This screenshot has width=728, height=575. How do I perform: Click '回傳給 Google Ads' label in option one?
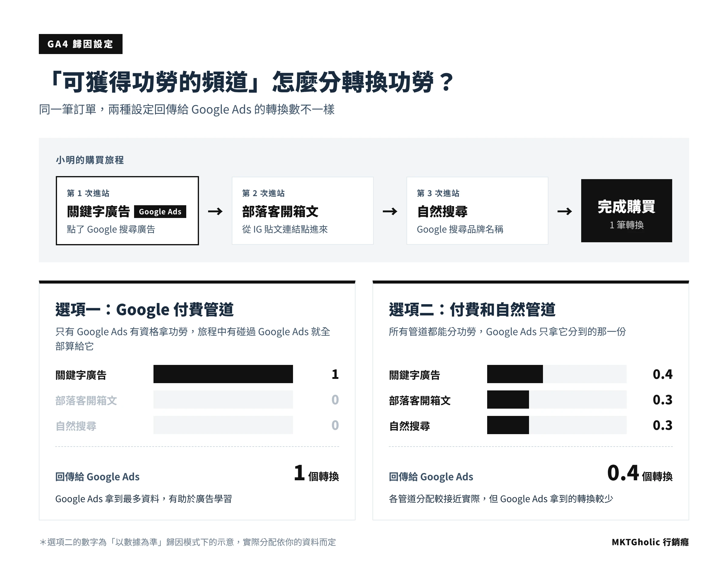tap(97, 477)
